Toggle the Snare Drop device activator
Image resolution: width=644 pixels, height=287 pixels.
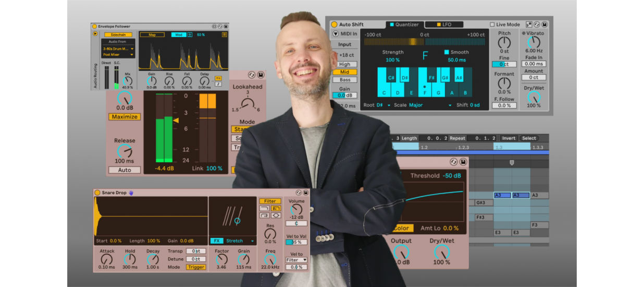tap(97, 193)
